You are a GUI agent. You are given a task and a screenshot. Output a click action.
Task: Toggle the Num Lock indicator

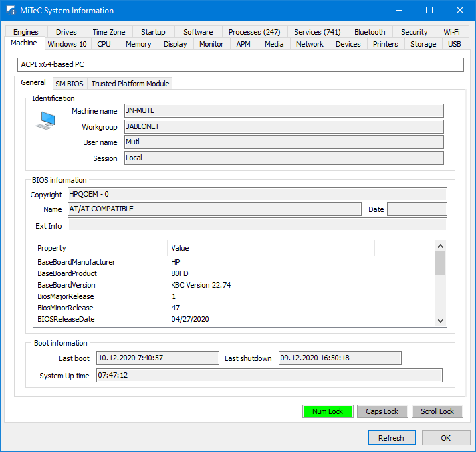[328, 411]
